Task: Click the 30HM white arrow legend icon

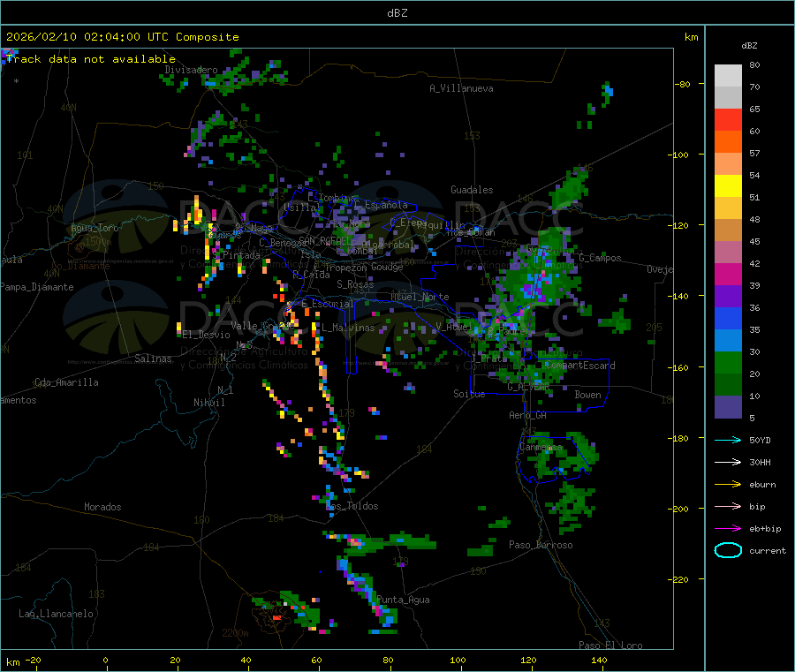Action: click(728, 462)
